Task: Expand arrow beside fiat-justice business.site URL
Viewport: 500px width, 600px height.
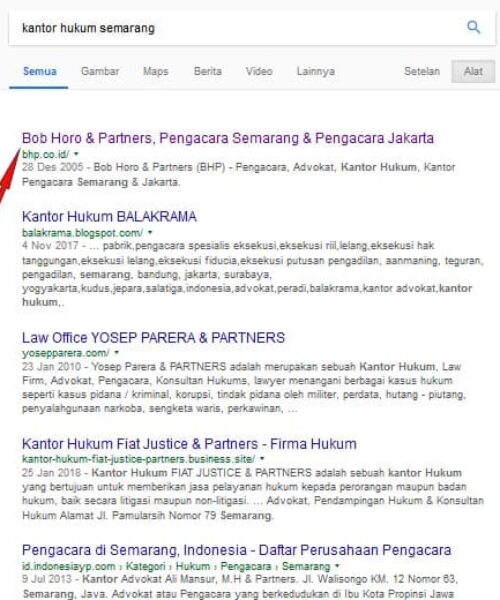Action: coord(262,458)
